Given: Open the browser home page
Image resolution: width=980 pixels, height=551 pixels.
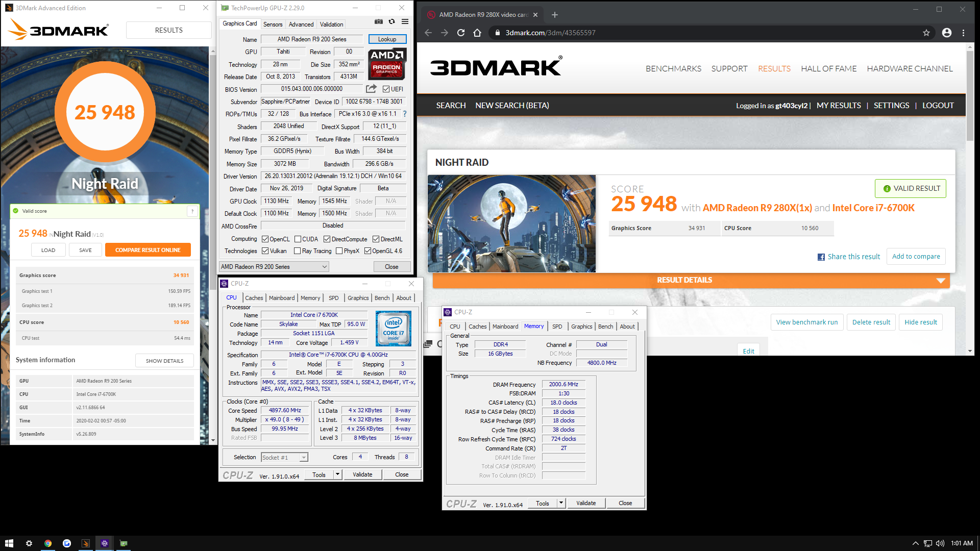Looking at the screenshot, I should pyautogui.click(x=477, y=33).
